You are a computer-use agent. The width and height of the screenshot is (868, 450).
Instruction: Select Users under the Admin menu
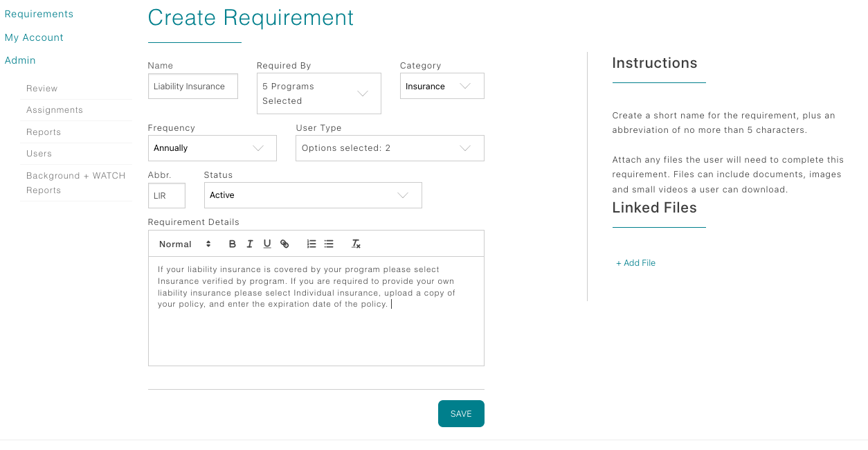[x=39, y=154]
